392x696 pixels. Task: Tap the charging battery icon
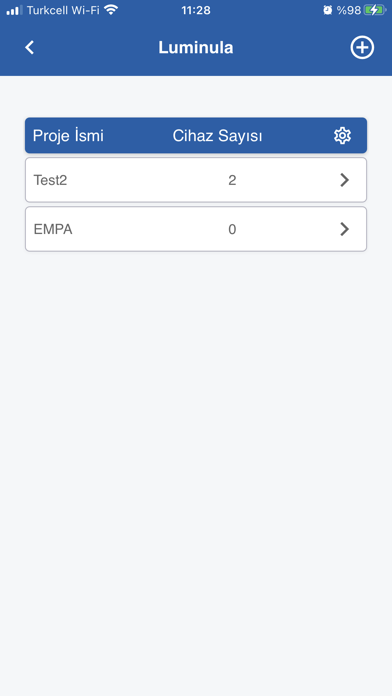click(x=375, y=10)
